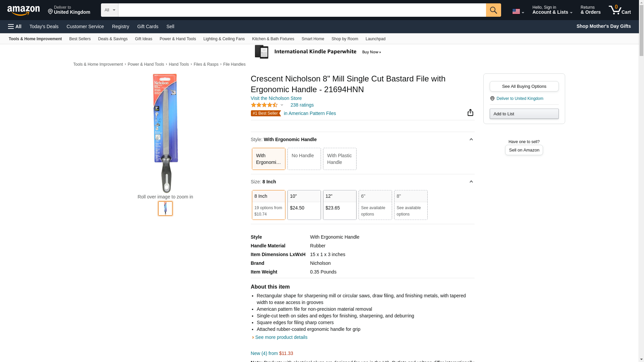Click the share icon
644x362 pixels.
click(x=470, y=113)
